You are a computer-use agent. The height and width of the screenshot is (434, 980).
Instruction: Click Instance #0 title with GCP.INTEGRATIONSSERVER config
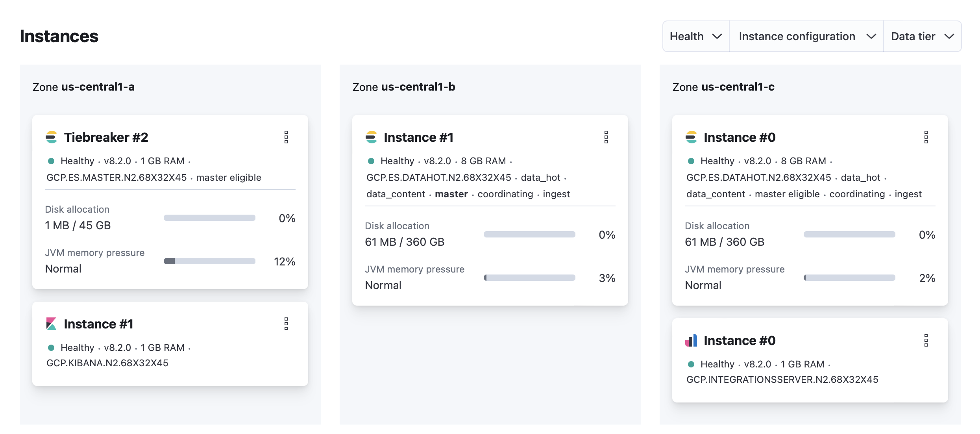pos(739,340)
